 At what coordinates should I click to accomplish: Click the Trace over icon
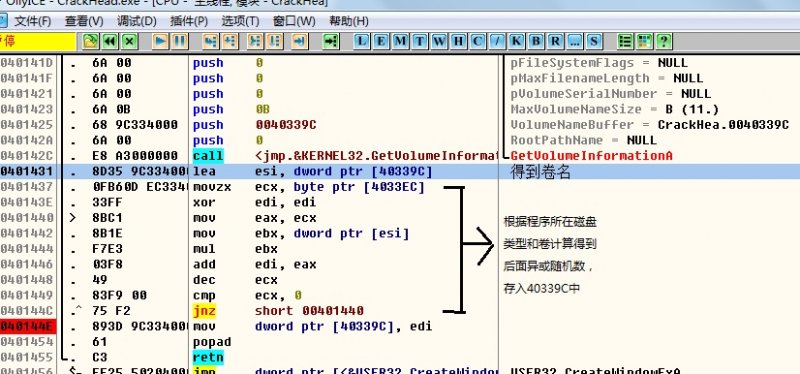pos(275,41)
